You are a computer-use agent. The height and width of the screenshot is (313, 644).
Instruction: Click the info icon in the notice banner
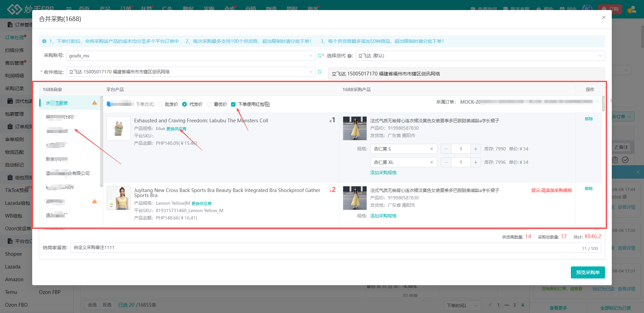tap(44, 41)
